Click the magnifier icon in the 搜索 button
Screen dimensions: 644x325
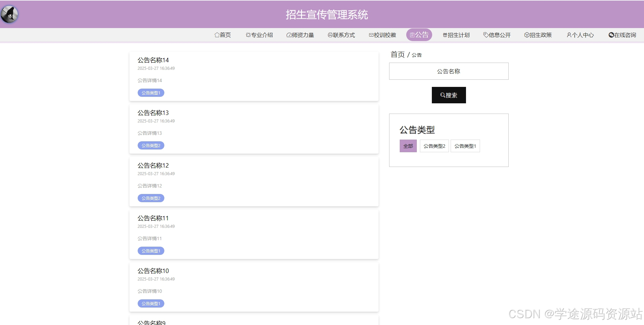pyautogui.click(x=443, y=95)
